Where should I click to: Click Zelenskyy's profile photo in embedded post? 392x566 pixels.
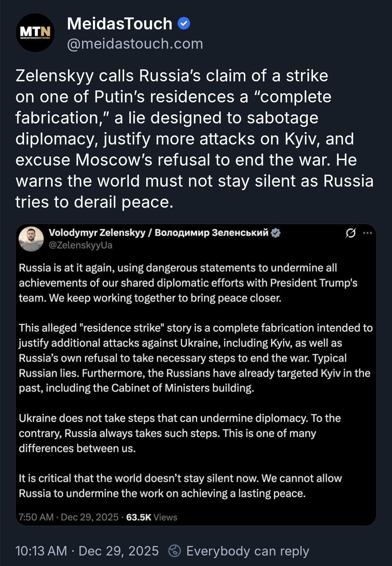click(31, 239)
